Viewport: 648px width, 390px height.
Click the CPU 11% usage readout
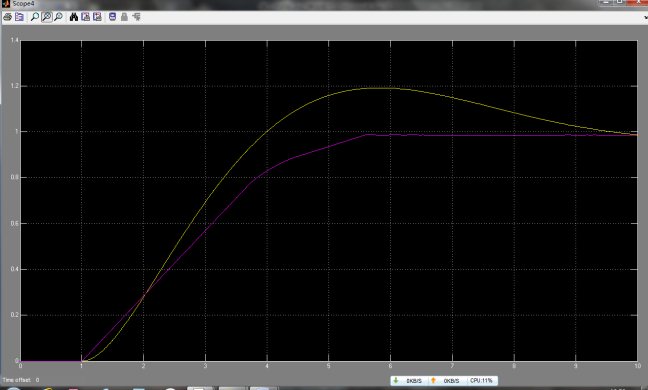click(481, 380)
